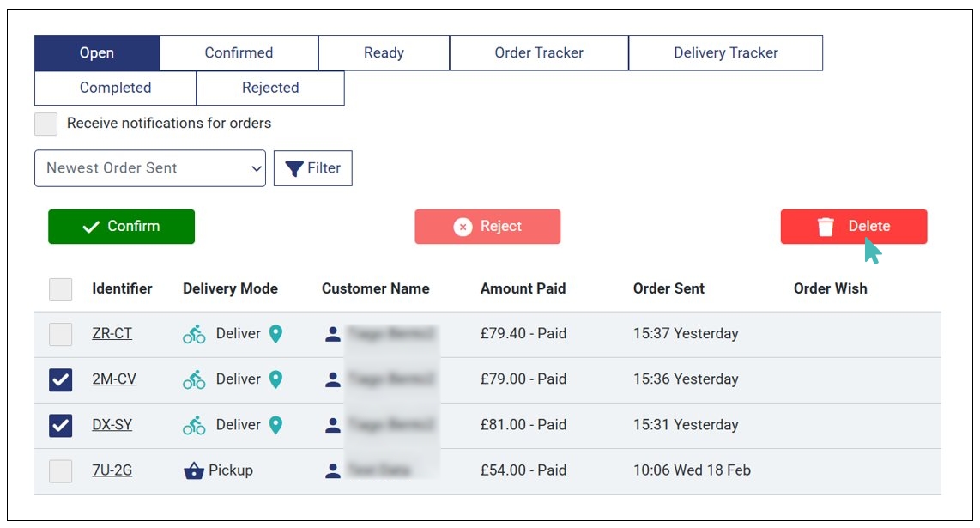The image size is (980, 528).
Task: Click the customer person icon for DX-SY
Action: coord(333,425)
